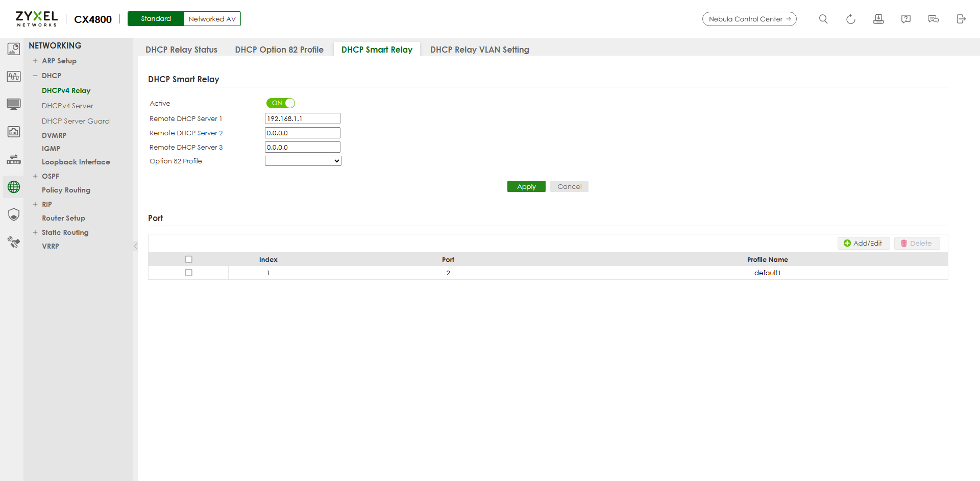Image resolution: width=980 pixels, height=481 pixels.
Task: Click the logout icon
Action: point(961,19)
